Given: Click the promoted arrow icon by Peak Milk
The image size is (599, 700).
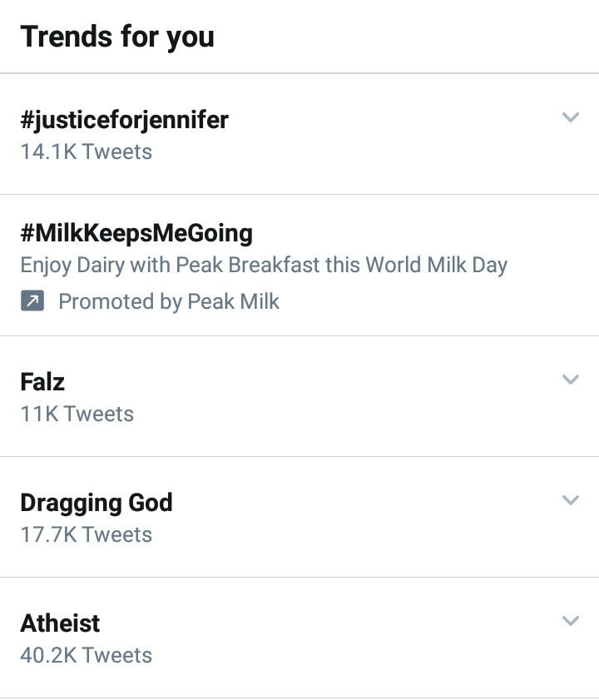Looking at the screenshot, I should [x=32, y=301].
